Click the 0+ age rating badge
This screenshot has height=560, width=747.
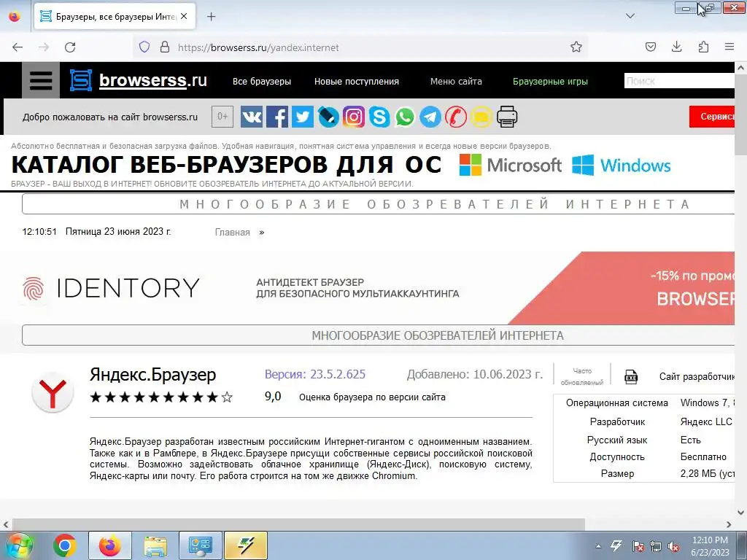point(222,117)
